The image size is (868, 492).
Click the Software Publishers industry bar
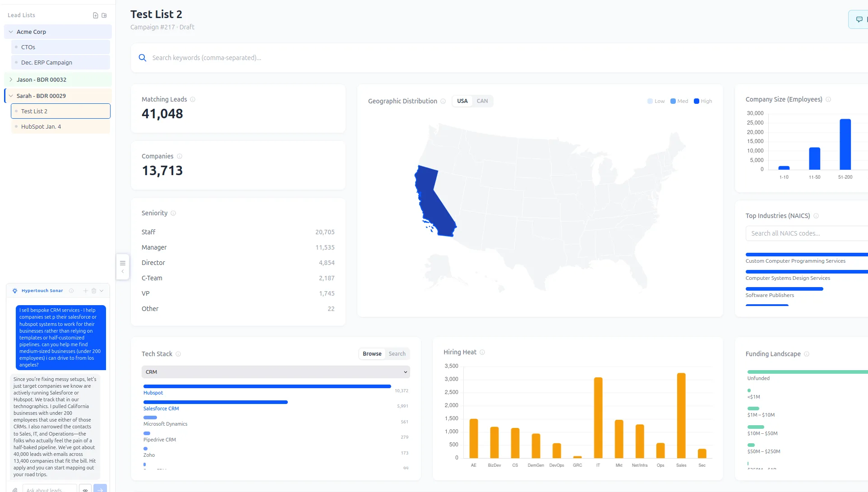click(x=785, y=289)
